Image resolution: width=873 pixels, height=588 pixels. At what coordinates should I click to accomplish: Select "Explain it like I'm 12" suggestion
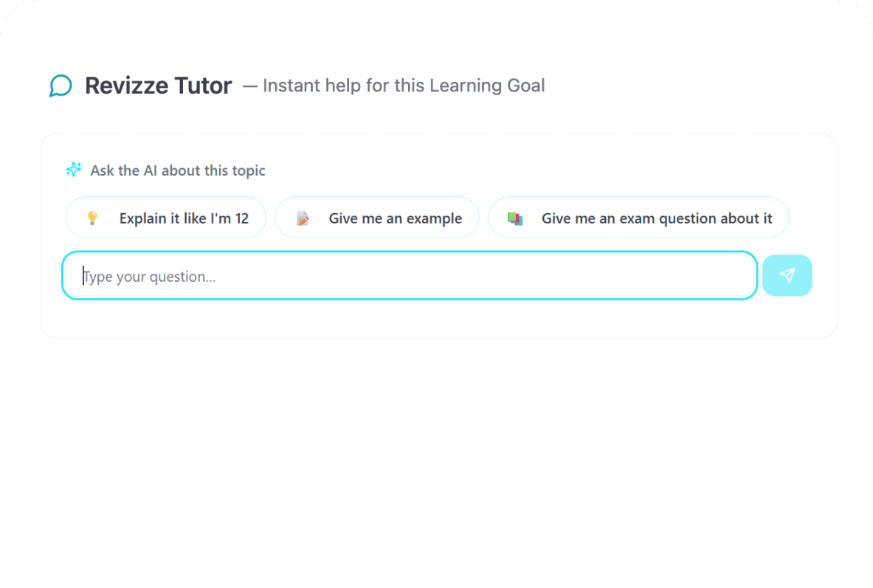coord(166,218)
